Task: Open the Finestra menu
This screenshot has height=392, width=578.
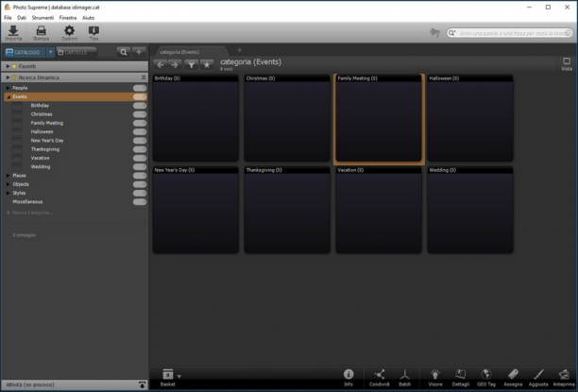Action: (x=68, y=18)
